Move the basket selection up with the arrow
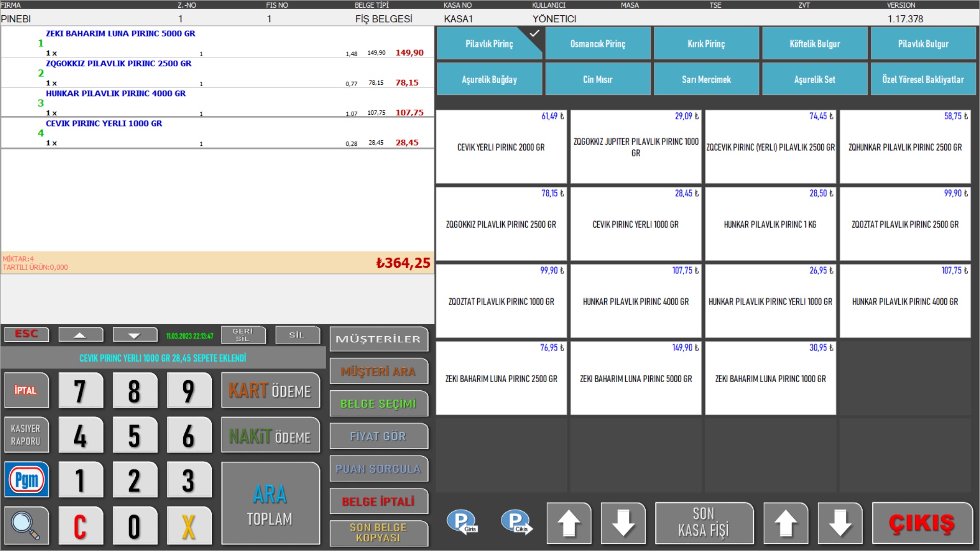This screenshot has height=551, width=980. tap(80, 335)
